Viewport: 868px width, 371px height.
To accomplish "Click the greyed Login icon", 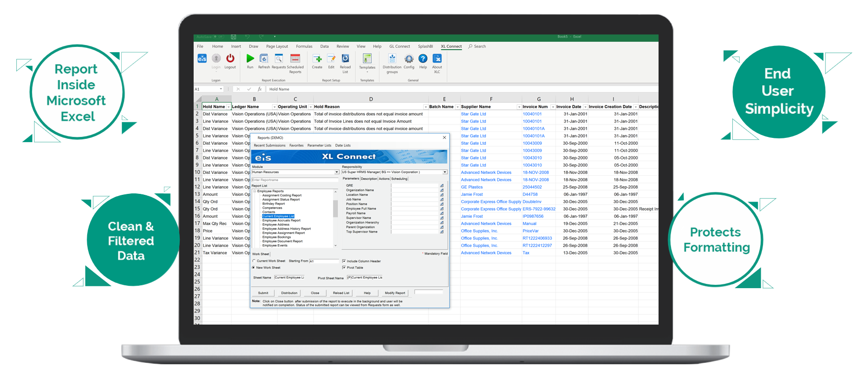I will pyautogui.click(x=216, y=58).
